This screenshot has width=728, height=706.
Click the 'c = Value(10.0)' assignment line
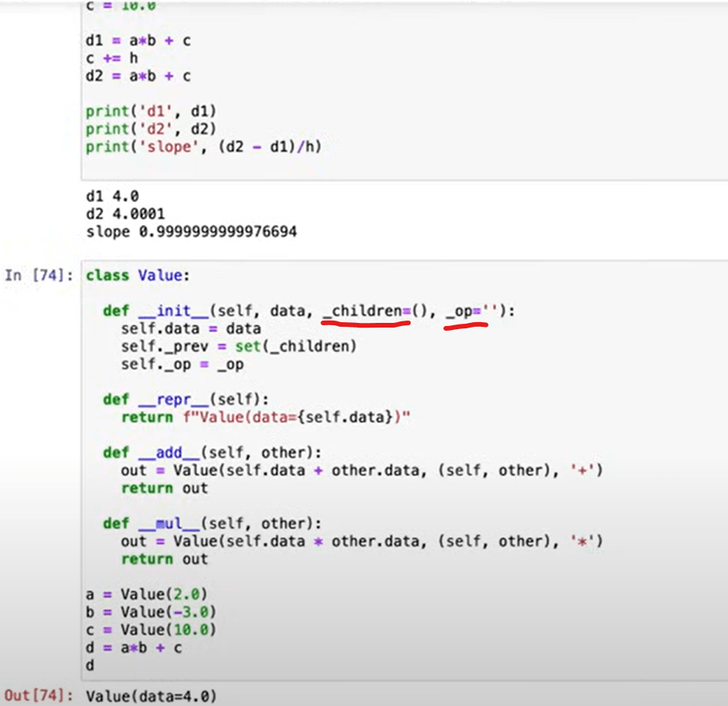point(151,630)
